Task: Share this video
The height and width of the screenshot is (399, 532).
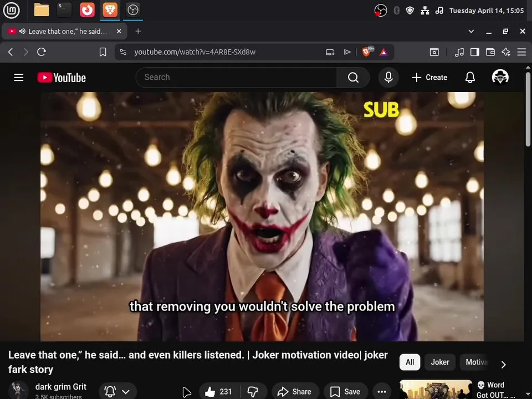Action: click(x=294, y=392)
